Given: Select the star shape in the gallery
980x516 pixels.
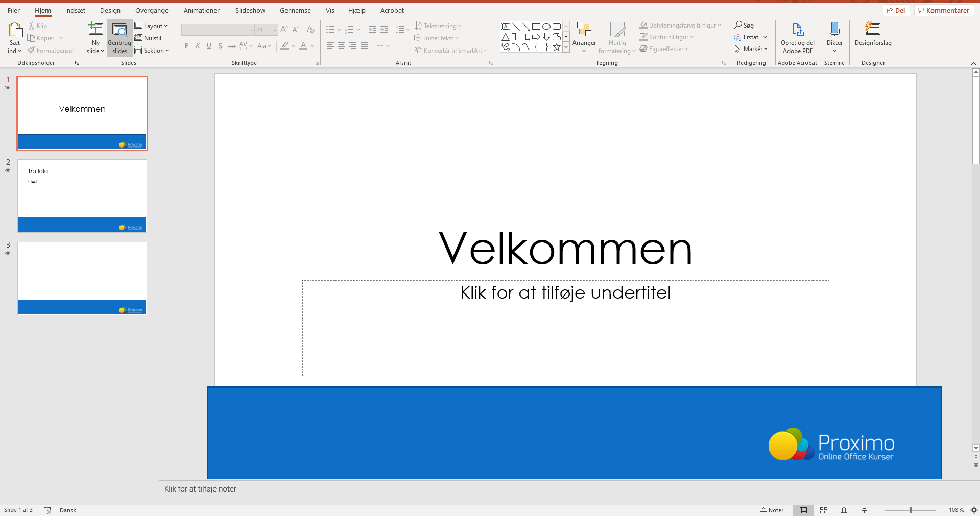Looking at the screenshot, I should tap(556, 47).
